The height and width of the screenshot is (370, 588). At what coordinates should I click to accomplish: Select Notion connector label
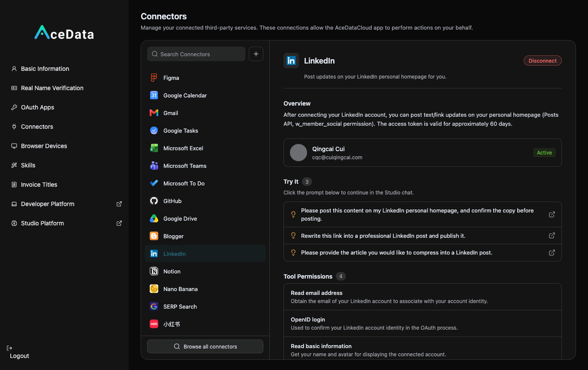coord(172,271)
